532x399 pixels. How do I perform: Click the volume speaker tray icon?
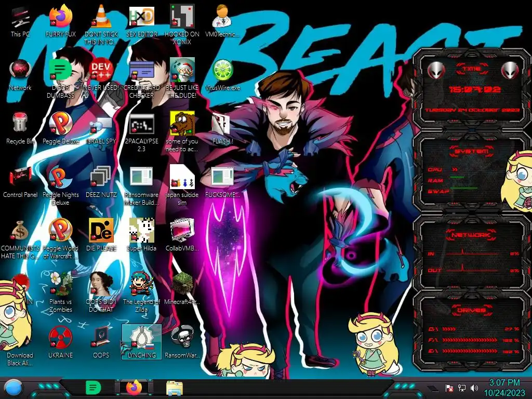[x=474, y=388]
